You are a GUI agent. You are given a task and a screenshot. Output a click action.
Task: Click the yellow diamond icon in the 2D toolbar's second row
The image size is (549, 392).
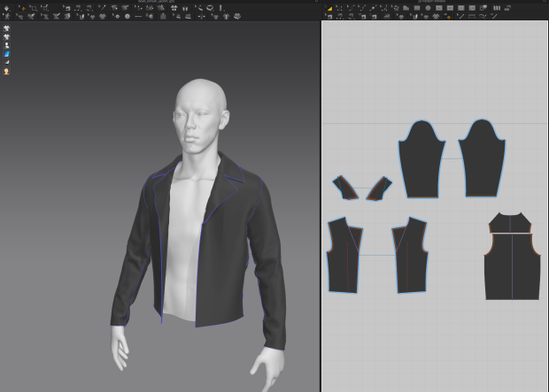pos(450,16)
